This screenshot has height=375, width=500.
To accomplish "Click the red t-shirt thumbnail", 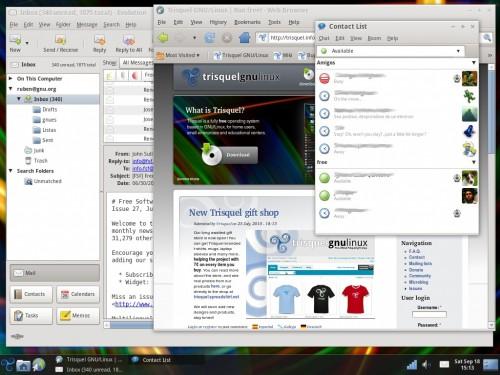I will coord(356,299).
